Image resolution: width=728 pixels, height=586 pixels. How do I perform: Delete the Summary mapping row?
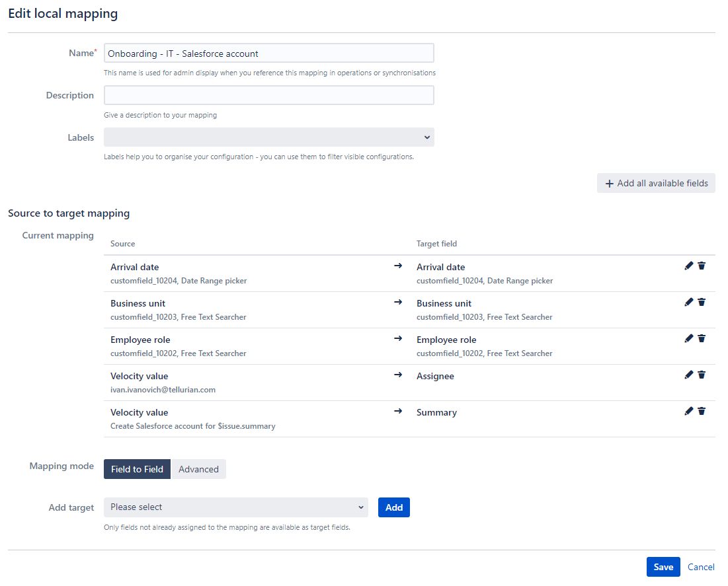pos(702,411)
